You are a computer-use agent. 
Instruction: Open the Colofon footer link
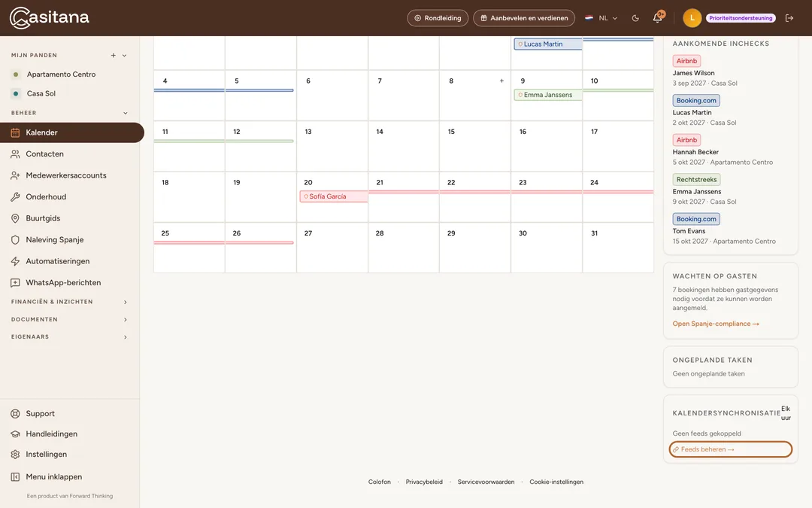coord(380,482)
